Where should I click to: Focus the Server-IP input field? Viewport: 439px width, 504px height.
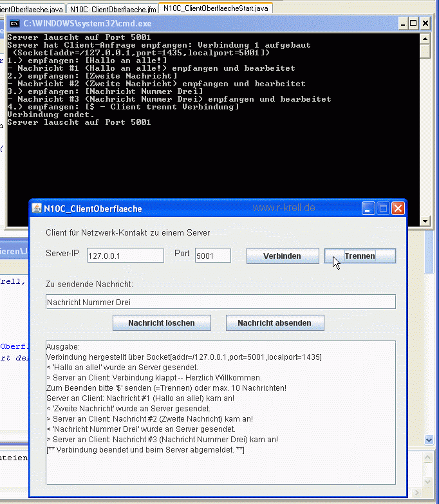[126, 256]
